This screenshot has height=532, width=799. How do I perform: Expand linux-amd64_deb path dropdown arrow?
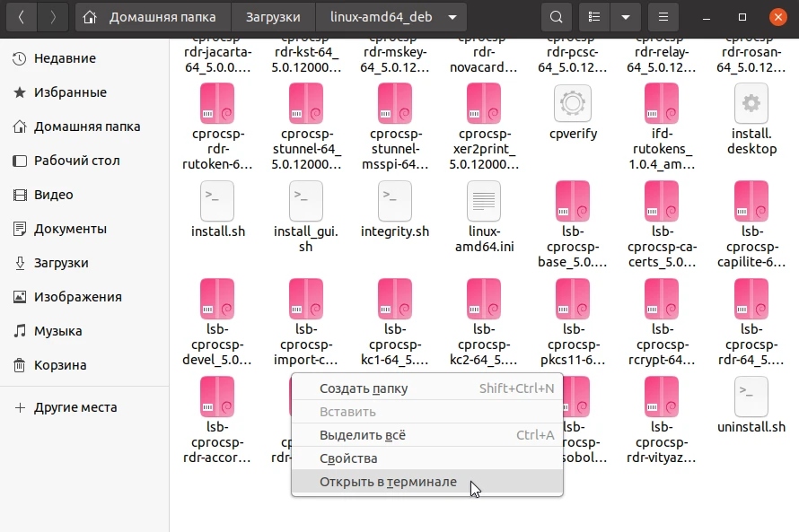[x=452, y=17]
